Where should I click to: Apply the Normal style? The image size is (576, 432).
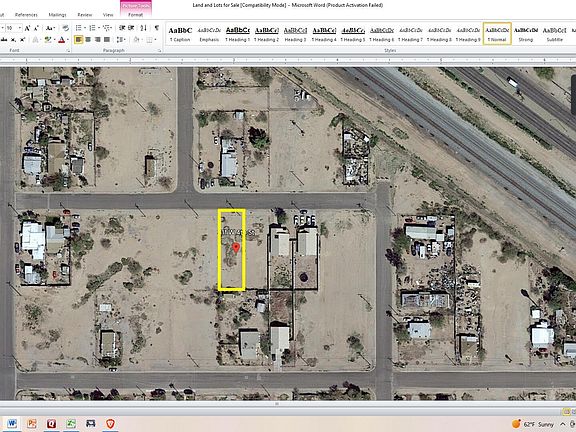(497, 34)
